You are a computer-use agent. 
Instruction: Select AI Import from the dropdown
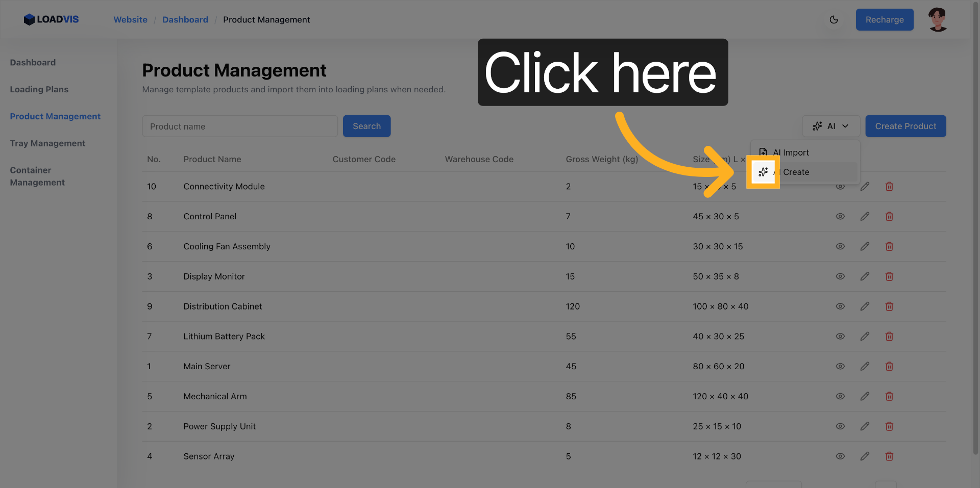pos(791,152)
